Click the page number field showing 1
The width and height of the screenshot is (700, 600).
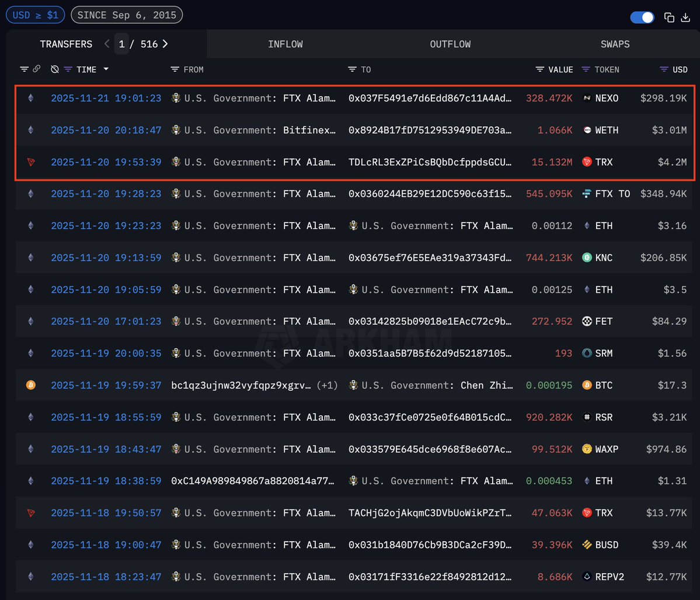click(121, 44)
